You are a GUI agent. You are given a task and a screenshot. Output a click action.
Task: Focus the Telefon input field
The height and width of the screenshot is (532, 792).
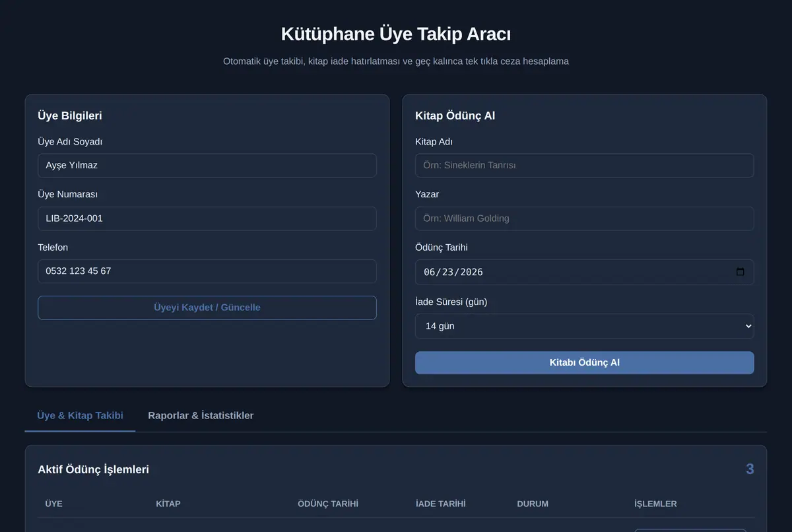pyautogui.click(x=207, y=271)
